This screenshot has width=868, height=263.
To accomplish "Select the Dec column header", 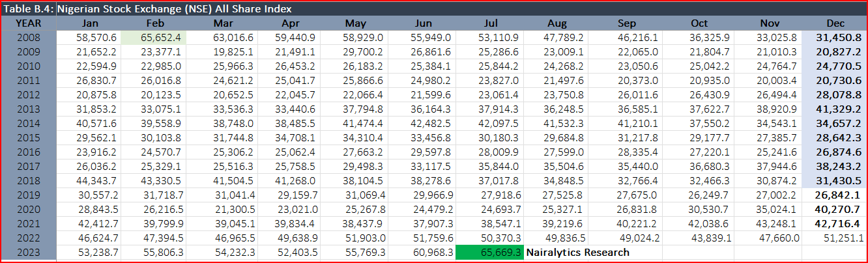I will [x=834, y=23].
